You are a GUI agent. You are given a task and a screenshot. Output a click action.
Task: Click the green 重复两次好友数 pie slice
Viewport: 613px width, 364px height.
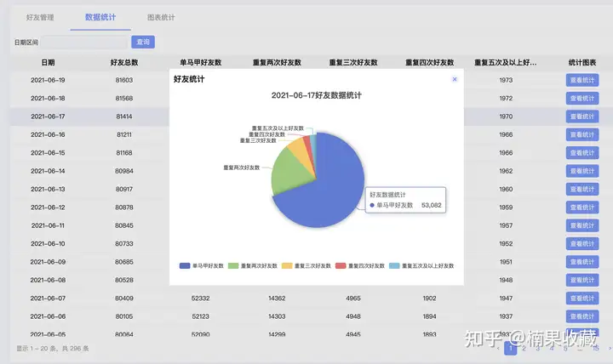pyautogui.click(x=289, y=171)
